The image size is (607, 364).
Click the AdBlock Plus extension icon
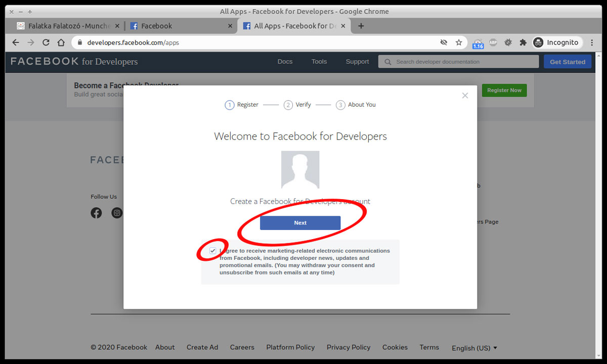(x=493, y=42)
